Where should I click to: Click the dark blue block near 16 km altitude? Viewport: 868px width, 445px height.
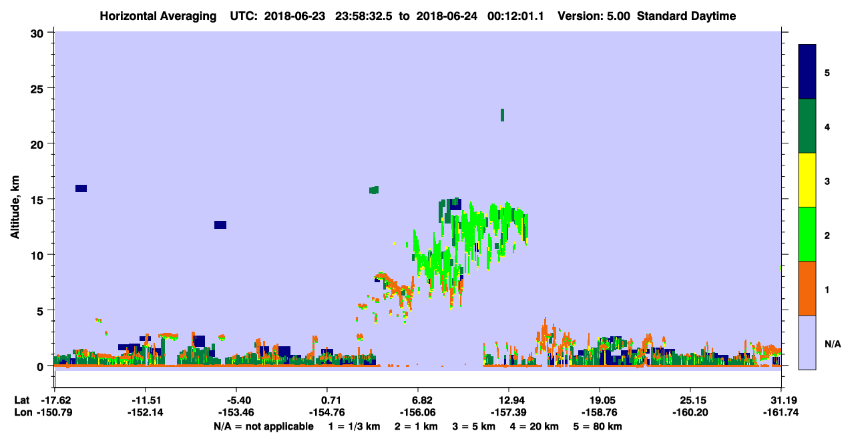coord(81,188)
